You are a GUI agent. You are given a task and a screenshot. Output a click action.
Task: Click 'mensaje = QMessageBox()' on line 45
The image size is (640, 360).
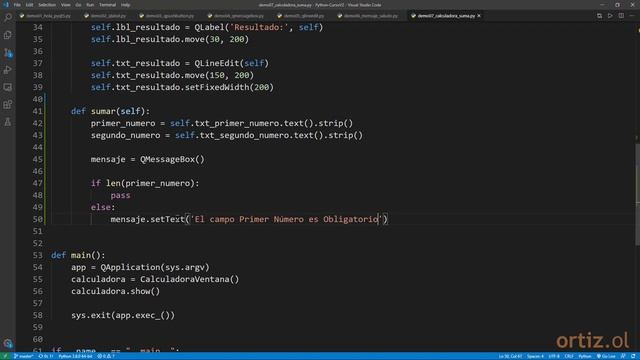pos(147,160)
